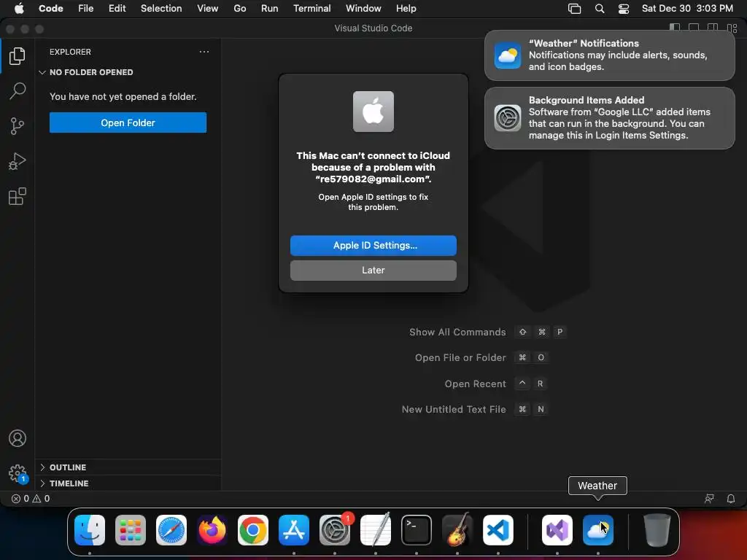Open TextEdit from the Dock
This screenshot has height=560, width=747.
point(376,529)
